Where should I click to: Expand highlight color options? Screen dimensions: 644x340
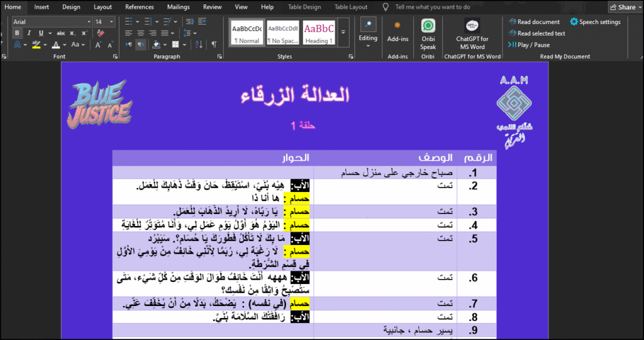(x=45, y=45)
